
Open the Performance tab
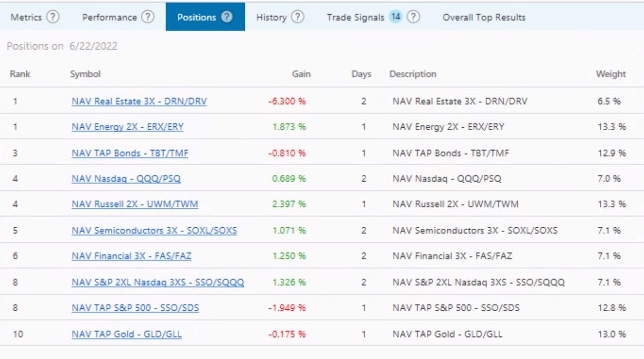pyautogui.click(x=109, y=17)
